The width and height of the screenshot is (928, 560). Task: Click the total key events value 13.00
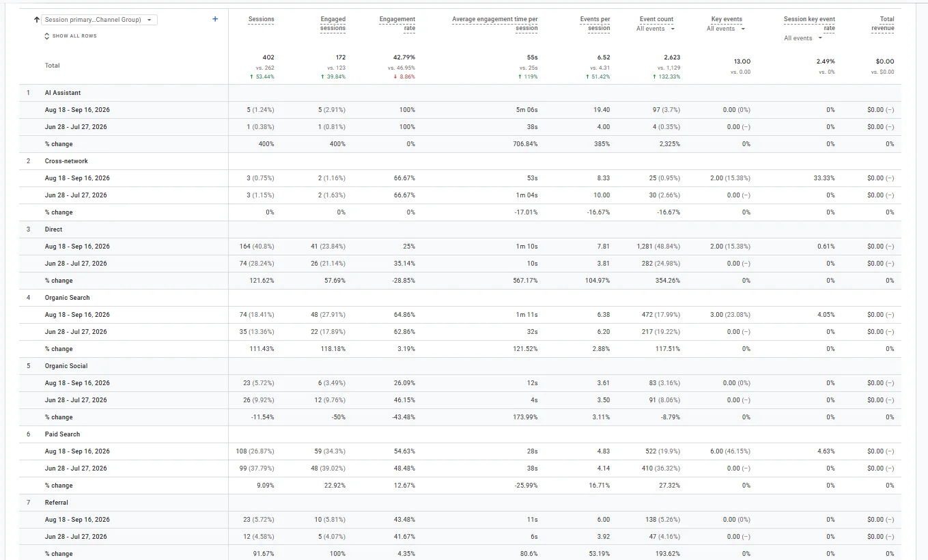click(x=742, y=61)
